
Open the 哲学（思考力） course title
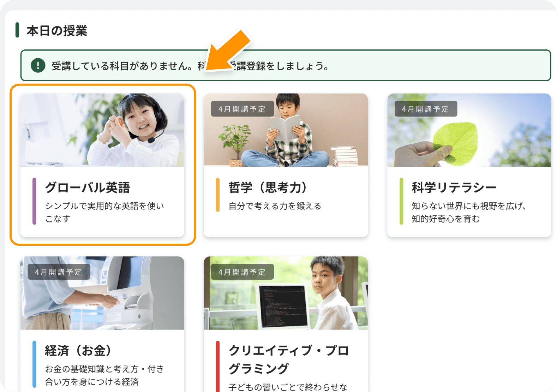tap(268, 188)
